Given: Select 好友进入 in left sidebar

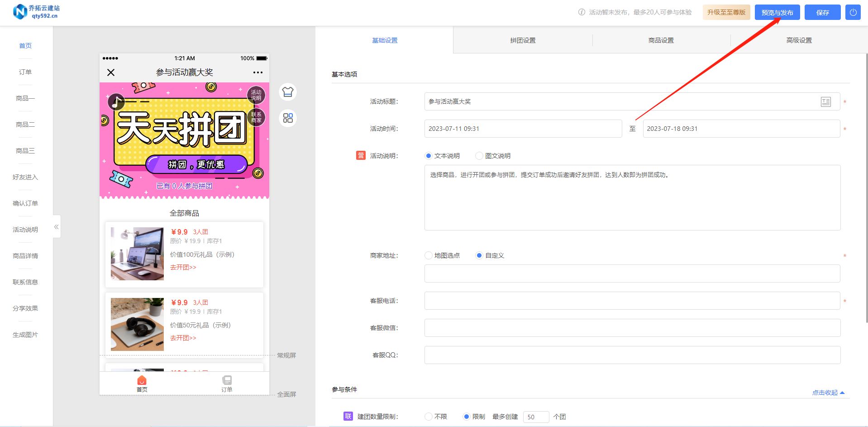Looking at the screenshot, I should click(25, 177).
